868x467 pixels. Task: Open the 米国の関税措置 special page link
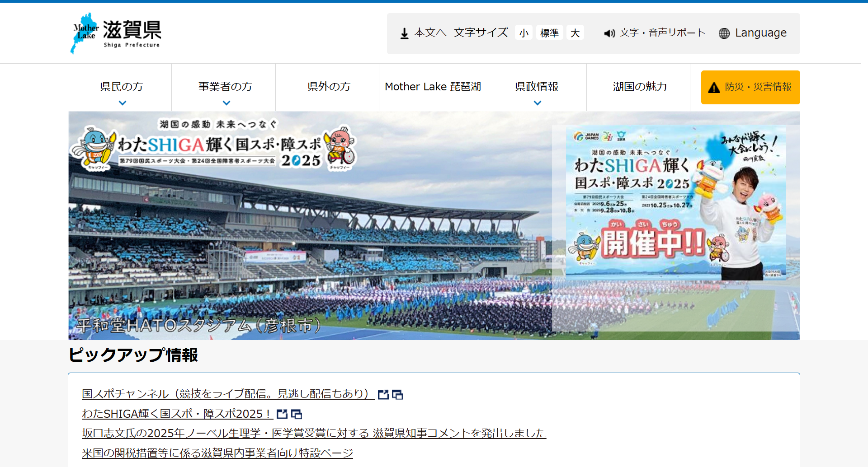(x=217, y=453)
